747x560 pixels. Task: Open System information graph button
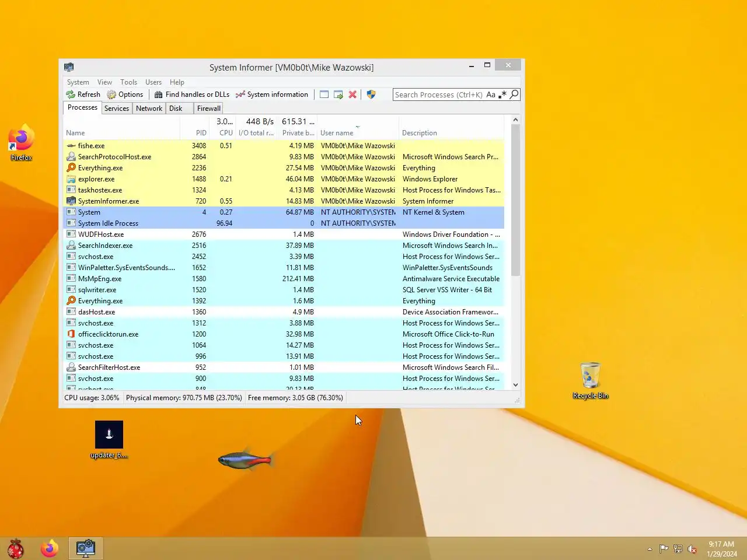pyautogui.click(x=271, y=94)
